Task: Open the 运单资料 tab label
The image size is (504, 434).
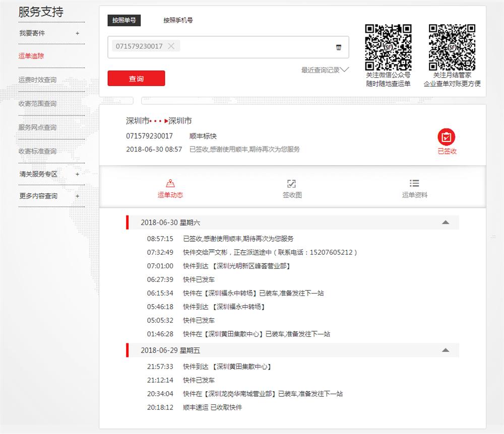Action: 415,195
